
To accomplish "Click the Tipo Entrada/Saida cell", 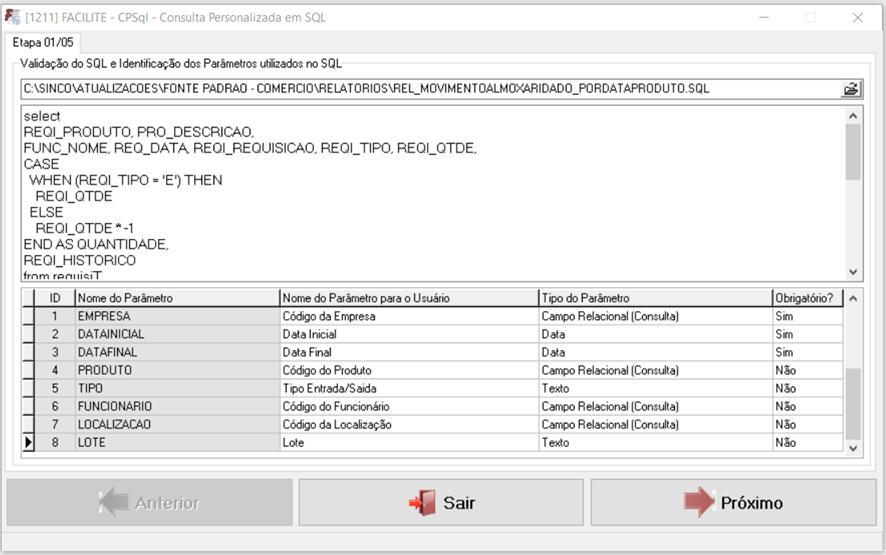I will click(409, 388).
